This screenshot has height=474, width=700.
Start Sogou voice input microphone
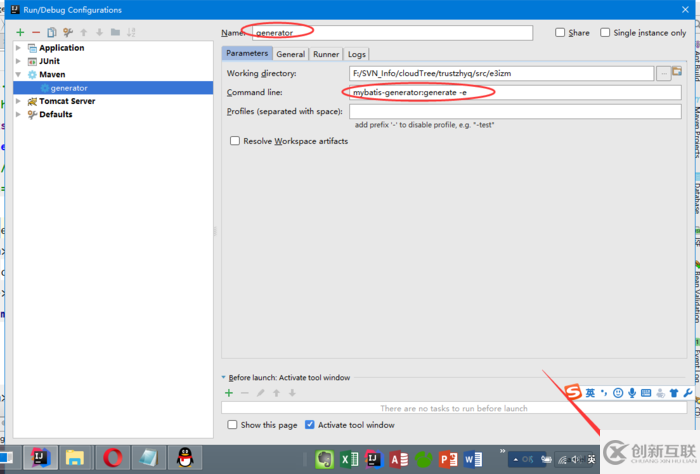tap(632, 393)
